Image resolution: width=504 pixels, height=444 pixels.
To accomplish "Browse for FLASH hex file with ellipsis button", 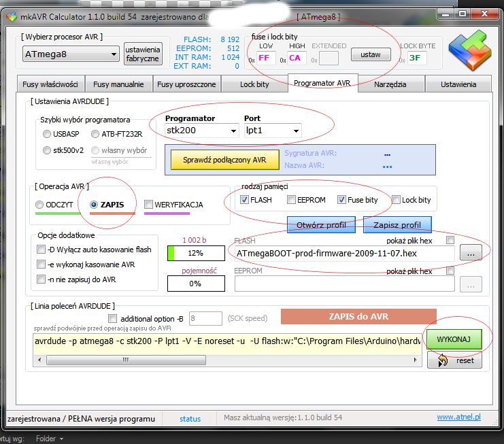I will pos(471,253).
